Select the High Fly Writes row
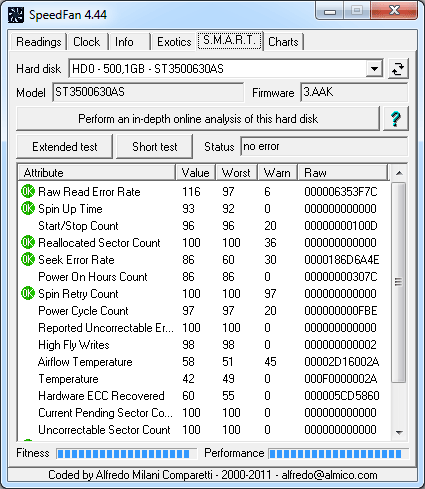Image resolution: width=425 pixels, height=489 pixels. [204, 345]
